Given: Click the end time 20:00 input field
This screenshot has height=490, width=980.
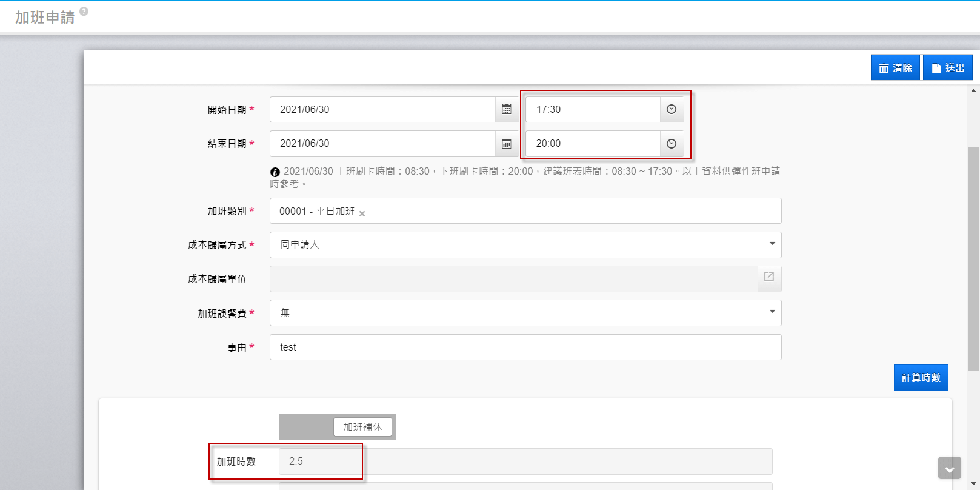Looking at the screenshot, I should pos(592,144).
